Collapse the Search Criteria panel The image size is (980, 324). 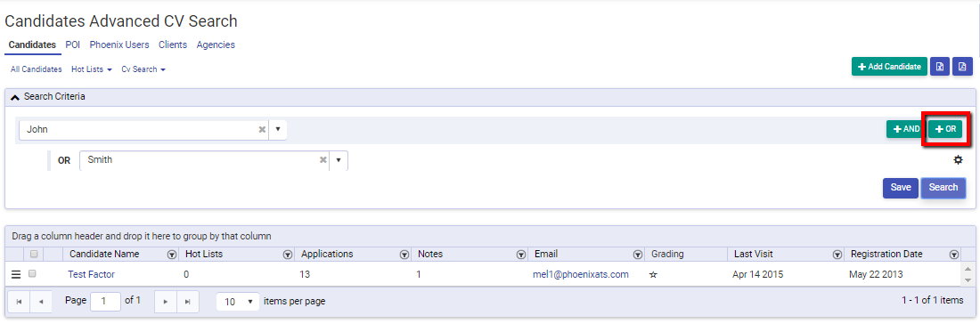[16, 97]
